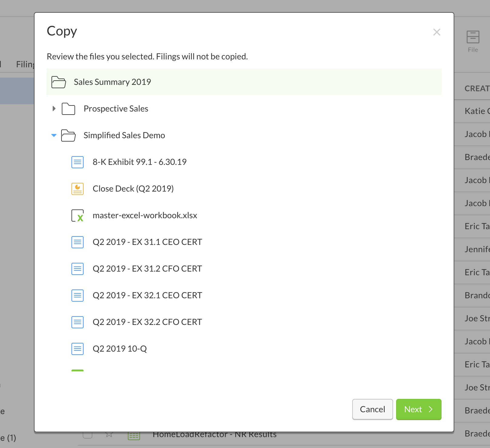Click the Q2 2019 10-Q document icon
490x448 pixels.
pyautogui.click(x=78, y=349)
